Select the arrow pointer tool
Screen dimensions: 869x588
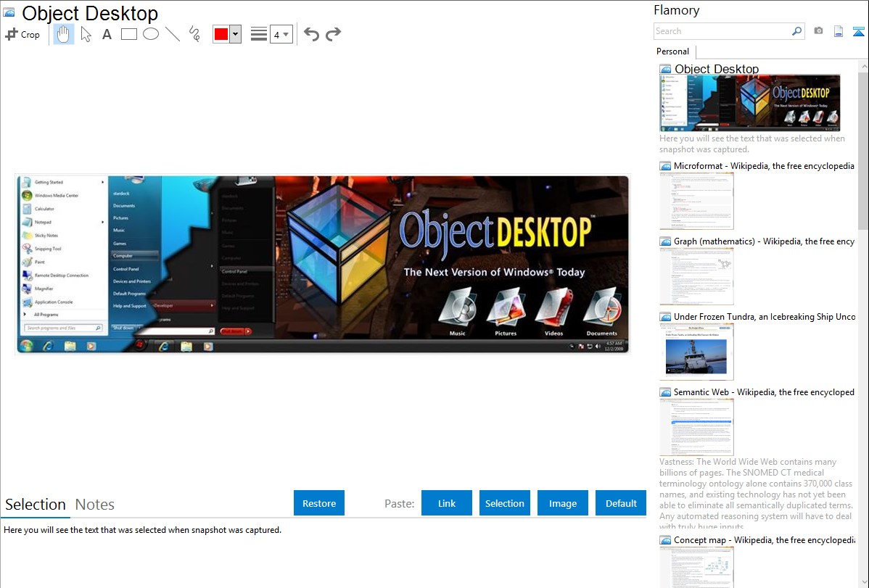pyautogui.click(x=86, y=34)
